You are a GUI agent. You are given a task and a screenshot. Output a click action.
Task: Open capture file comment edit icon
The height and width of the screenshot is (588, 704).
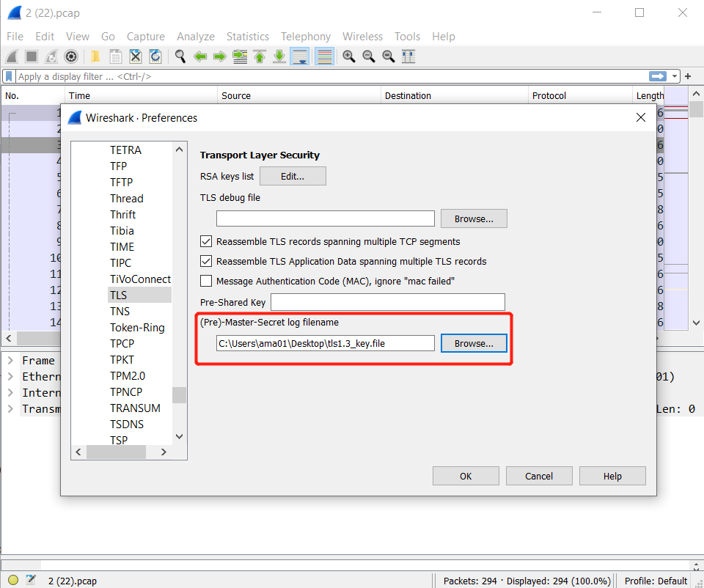tap(31, 580)
